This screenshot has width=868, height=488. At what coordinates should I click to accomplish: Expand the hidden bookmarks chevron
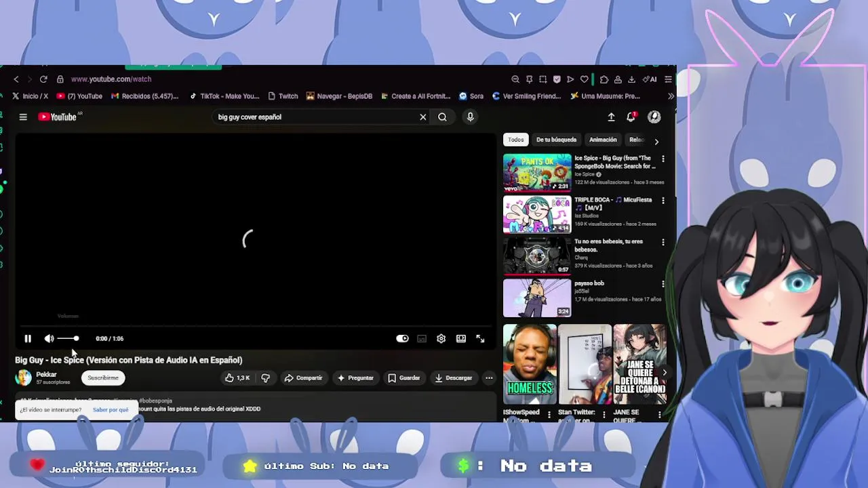coord(671,96)
